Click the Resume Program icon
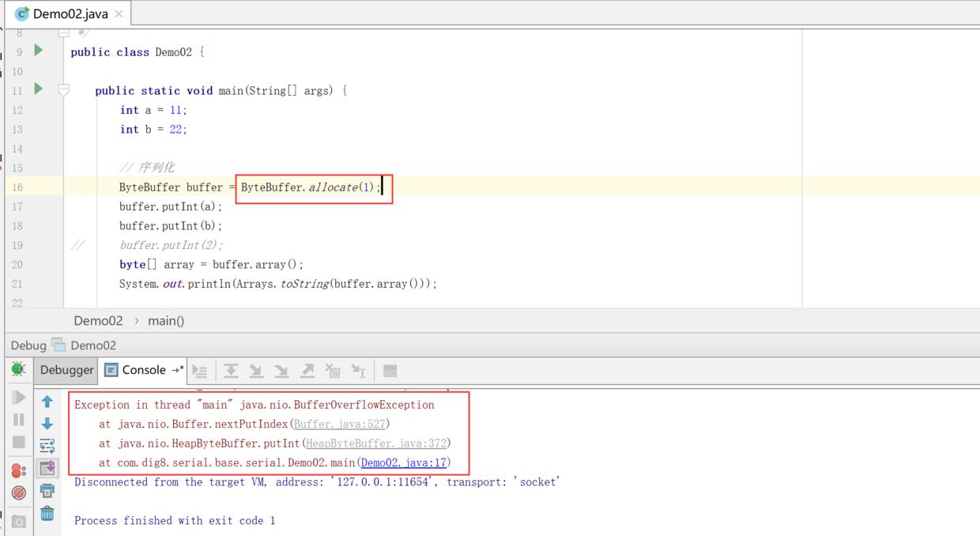This screenshot has height=536, width=980. point(18,397)
